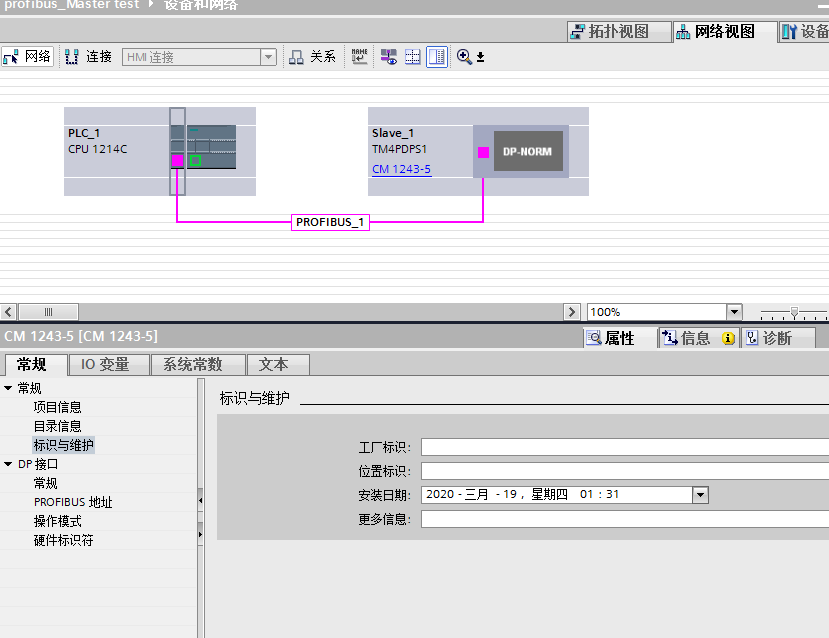Click the 关系 (Relations) toolbar button

(312, 57)
